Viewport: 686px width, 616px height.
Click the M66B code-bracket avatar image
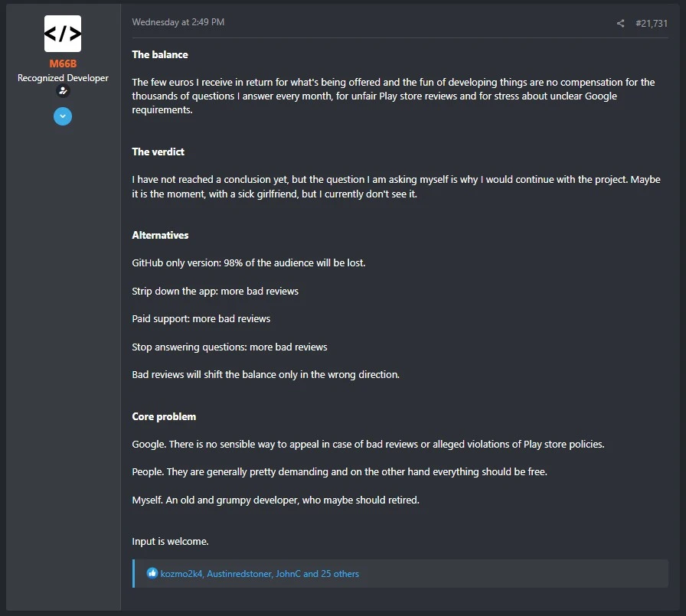[63, 34]
